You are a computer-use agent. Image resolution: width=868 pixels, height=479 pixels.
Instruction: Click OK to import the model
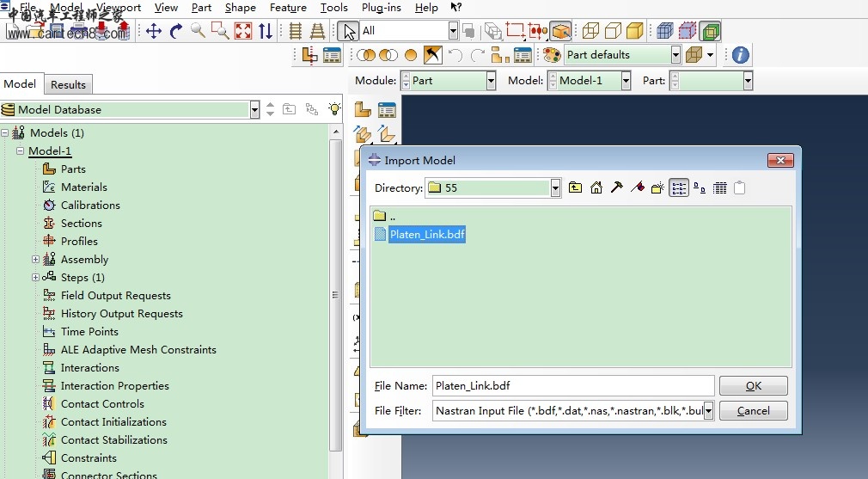click(x=753, y=386)
